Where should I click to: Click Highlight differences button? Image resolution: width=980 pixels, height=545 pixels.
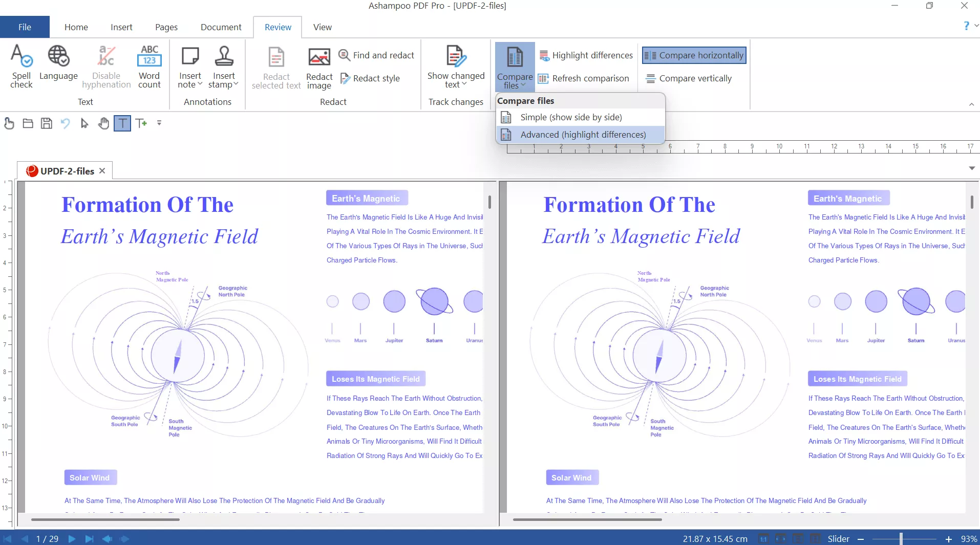coord(586,55)
